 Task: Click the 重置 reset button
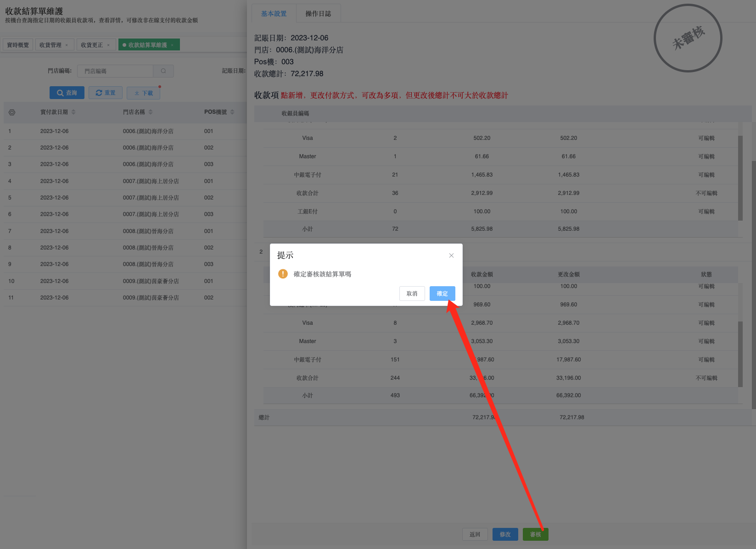106,93
